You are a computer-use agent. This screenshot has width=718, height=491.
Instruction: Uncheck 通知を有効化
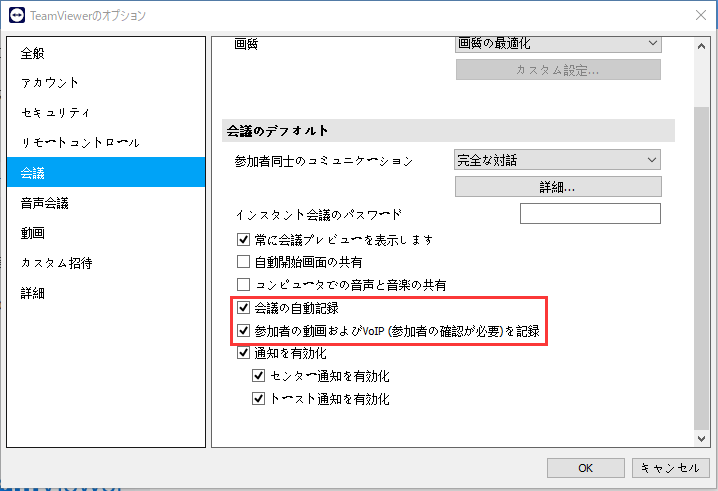[x=243, y=353]
